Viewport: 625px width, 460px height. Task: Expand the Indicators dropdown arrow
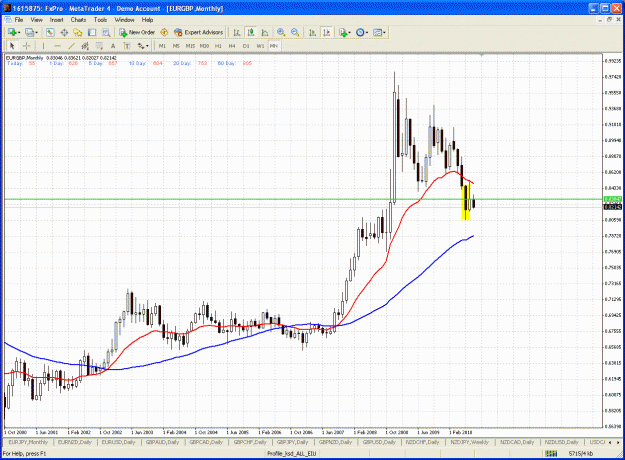tap(350, 33)
